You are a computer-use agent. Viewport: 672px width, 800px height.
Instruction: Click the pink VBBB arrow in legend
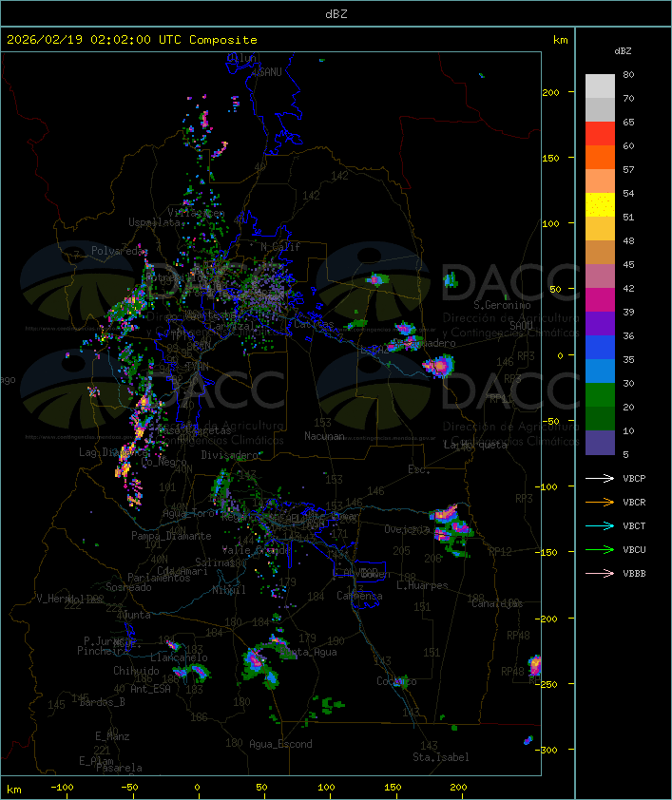pos(600,574)
